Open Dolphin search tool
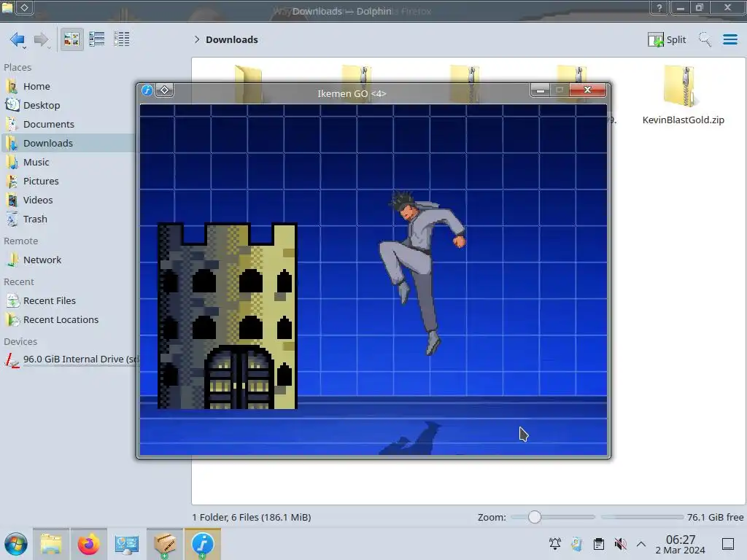This screenshot has width=747, height=560. pos(705,39)
